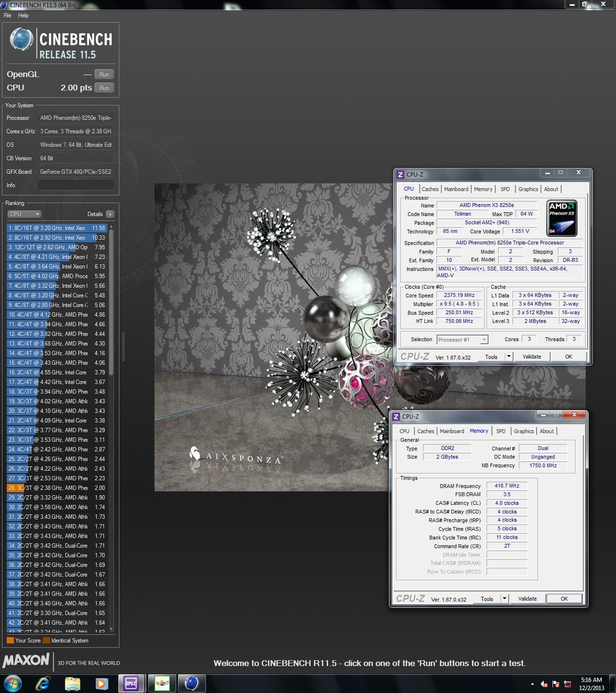Expand ranking Details arrow button
The width and height of the screenshot is (616, 693).
click(x=110, y=214)
